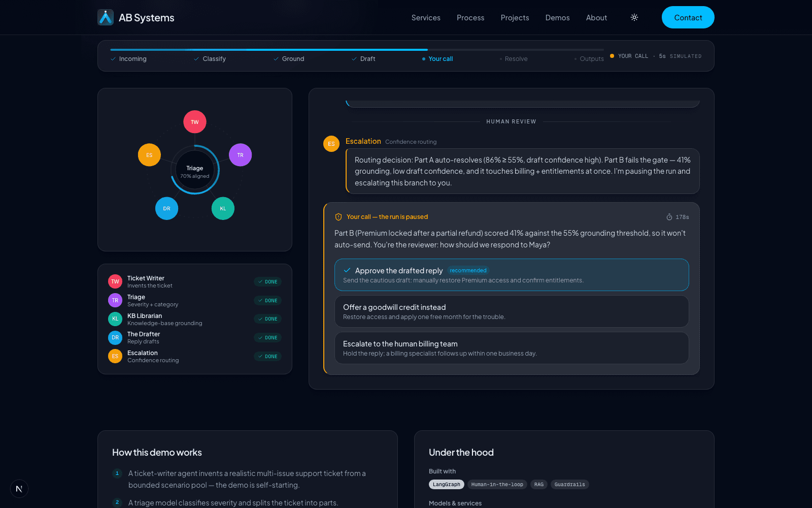Select the TR agent node in the diagram

coord(240,155)
